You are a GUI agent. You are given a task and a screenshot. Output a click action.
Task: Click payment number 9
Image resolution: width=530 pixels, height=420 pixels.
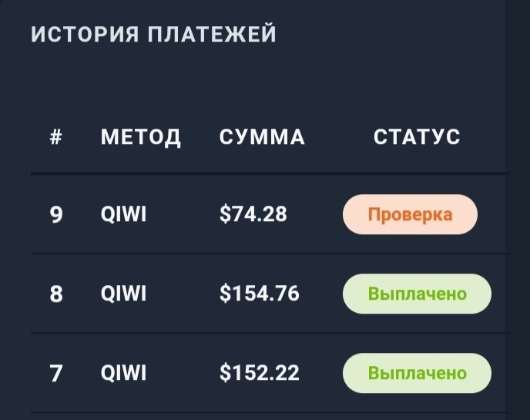(x=56, y=214)
